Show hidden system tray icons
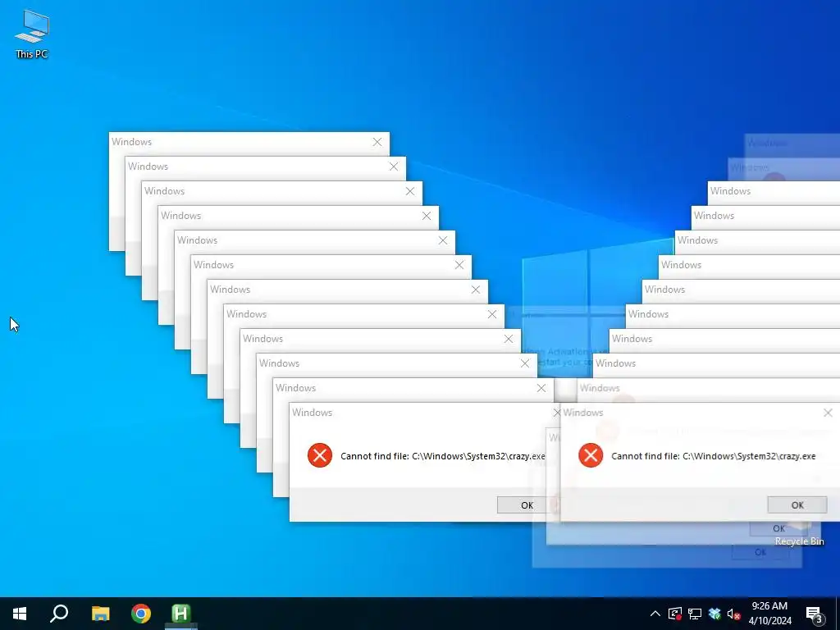 tap(655, 614)
